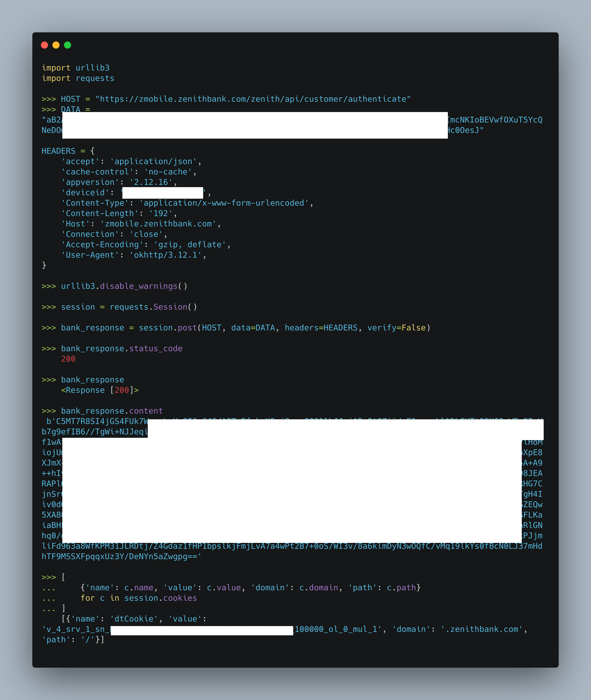Viewport: 591px width, 700px height.
Task: Click the urllib3.disable_warnings() call
Action: [124, 286]
